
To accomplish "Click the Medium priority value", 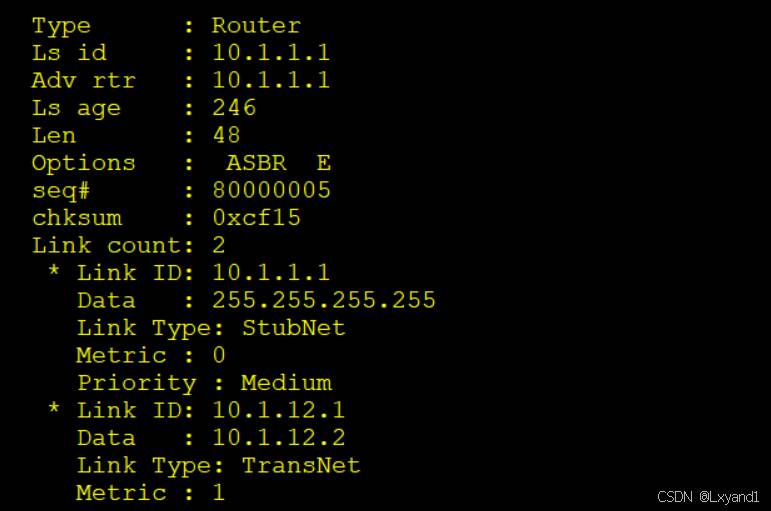I will pyautogui.click(x=286, y=382).
